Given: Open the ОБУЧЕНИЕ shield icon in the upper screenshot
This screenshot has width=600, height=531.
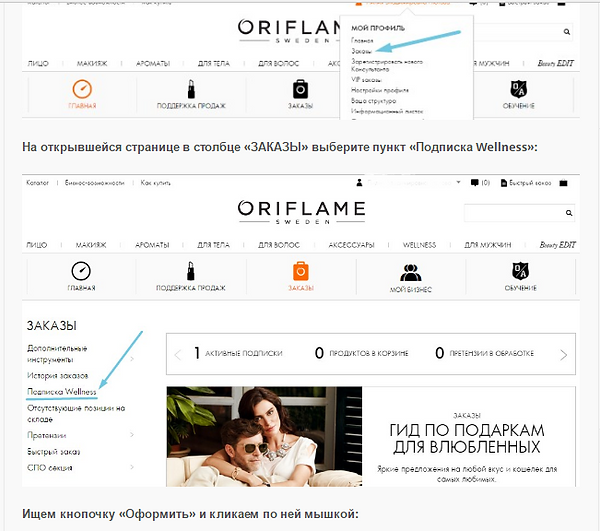Looking at the screenshot, I should point(518,89).
